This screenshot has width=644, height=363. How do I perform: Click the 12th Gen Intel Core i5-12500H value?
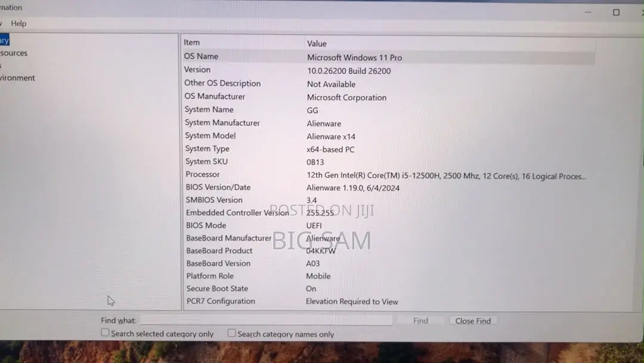click(446, 176)
